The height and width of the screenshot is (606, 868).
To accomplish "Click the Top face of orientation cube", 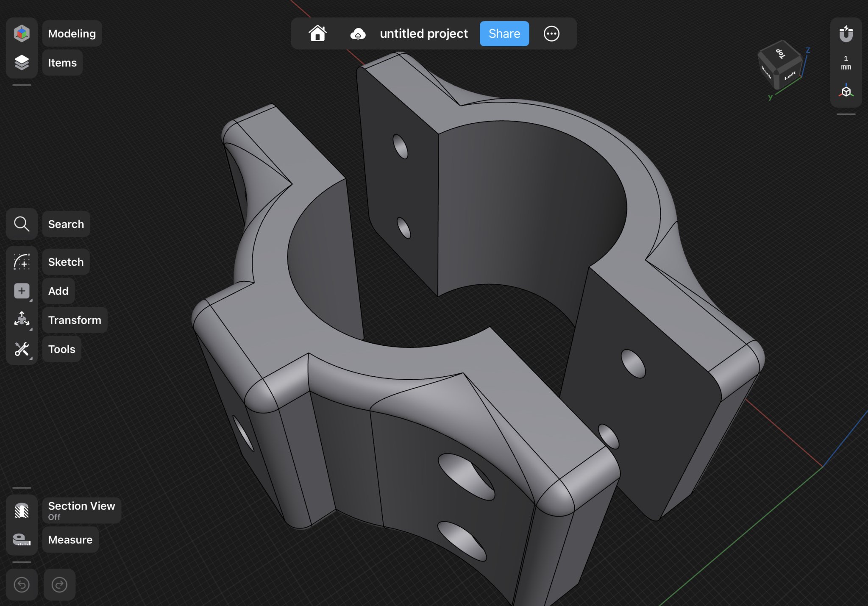I will 780,53.
